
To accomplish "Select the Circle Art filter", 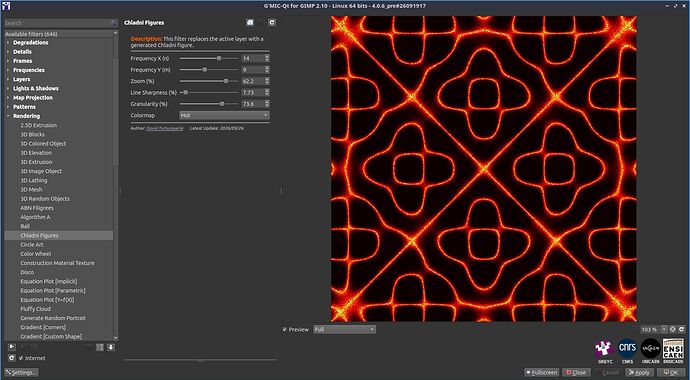I will pyautogui.click(x=32, y=245).
